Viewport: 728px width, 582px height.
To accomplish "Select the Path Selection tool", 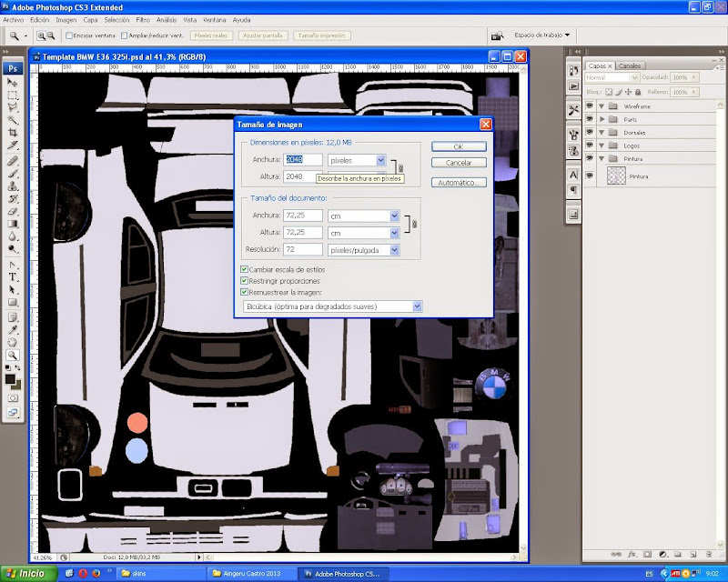I will pos(13,290).
